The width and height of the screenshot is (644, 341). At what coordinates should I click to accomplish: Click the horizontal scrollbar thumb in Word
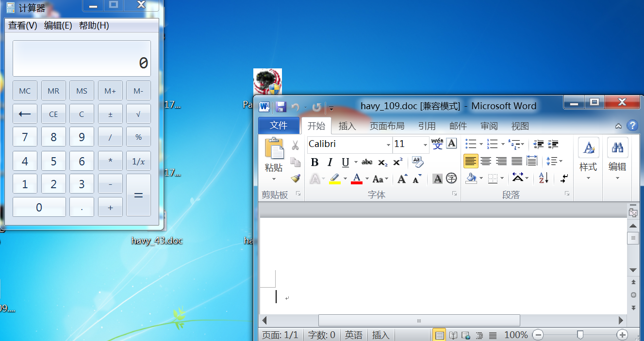(x=419, y=321)
